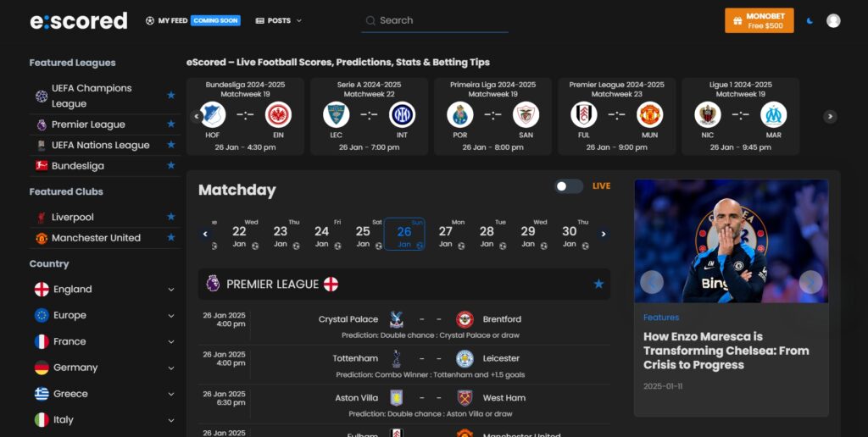Click the Premier League lion logo in matchday header
The height and width of the screenshot is (437, 868).
pyautogui.click(x=213, y=283)
